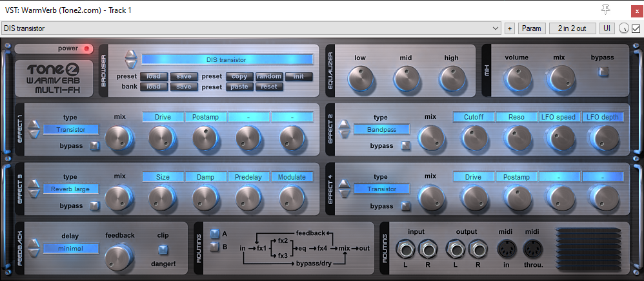644x281 pixels.
Task: Toggle the red power LED button
Action: point(86,48)
